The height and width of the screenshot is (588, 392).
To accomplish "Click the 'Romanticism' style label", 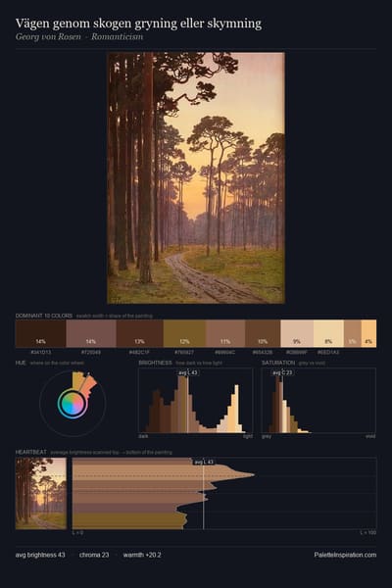I will point(117,37).
